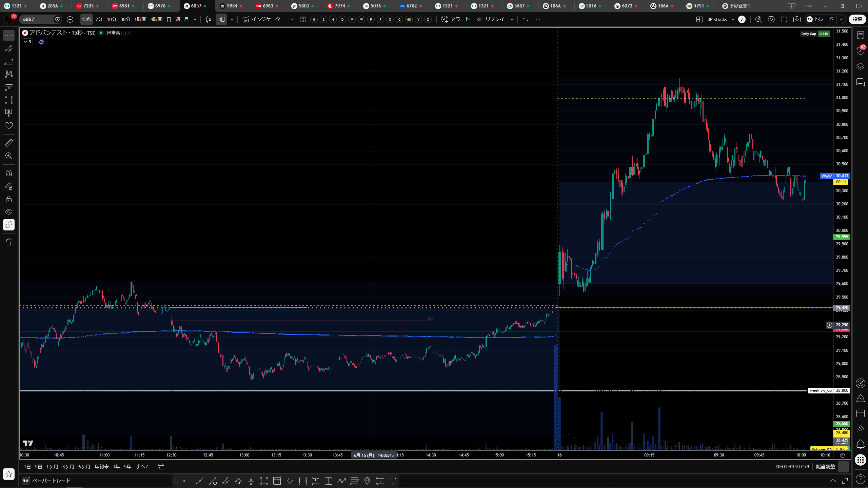The image size is (868, 488).
Task: Select the 4時間 timeframe
Action: coord(156,19)
